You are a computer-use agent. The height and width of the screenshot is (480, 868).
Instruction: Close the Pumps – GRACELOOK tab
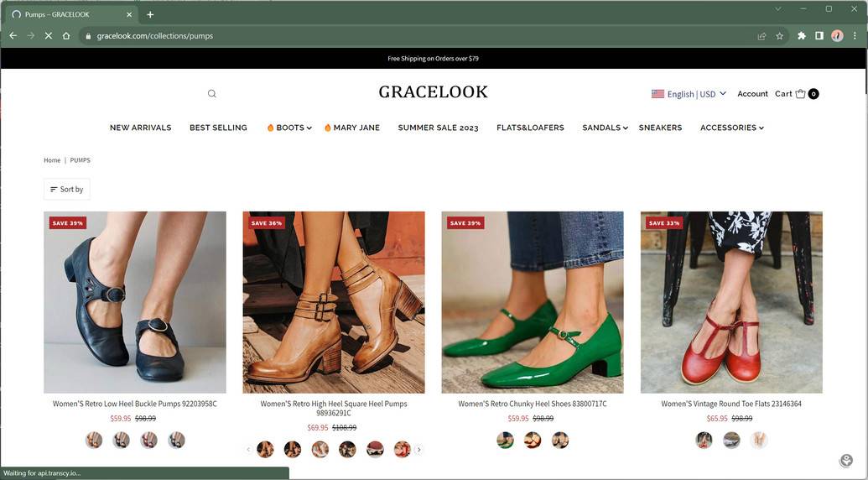click(129, 14)
